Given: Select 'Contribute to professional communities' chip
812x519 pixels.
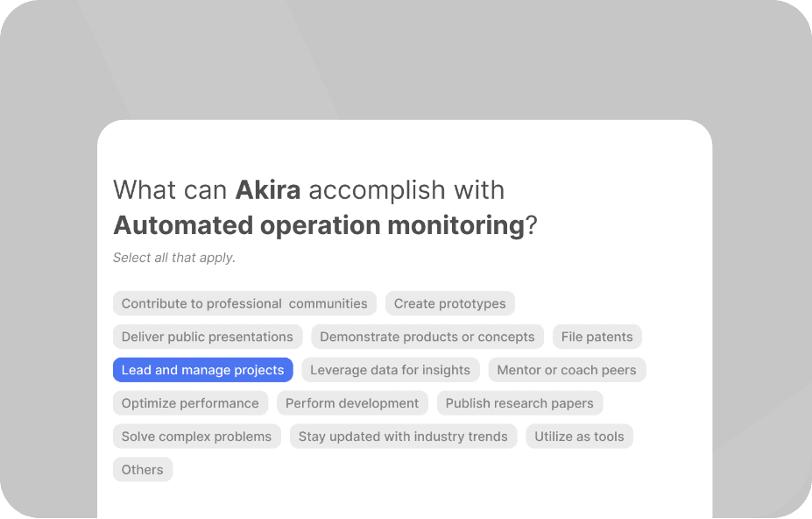Looking at the screenshot, I should tap(244, 303).
